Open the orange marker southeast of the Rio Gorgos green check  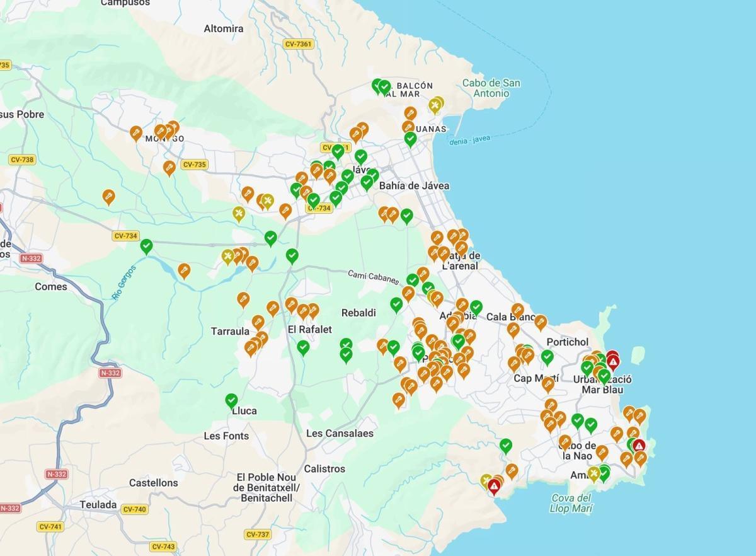pos(184,271)
